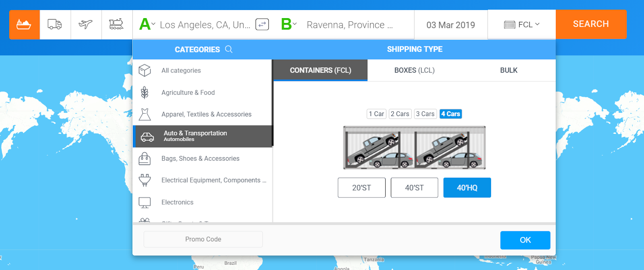Screen dimensions: 644x270
Task: Click the Bags, Shoes handbag icon
Action: pos(144,158)
